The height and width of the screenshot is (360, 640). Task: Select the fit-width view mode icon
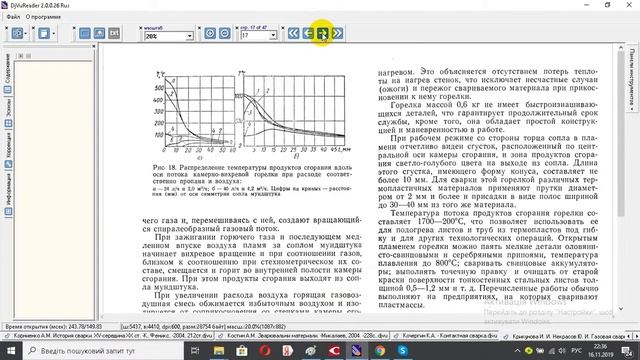[x=84, y=33]
